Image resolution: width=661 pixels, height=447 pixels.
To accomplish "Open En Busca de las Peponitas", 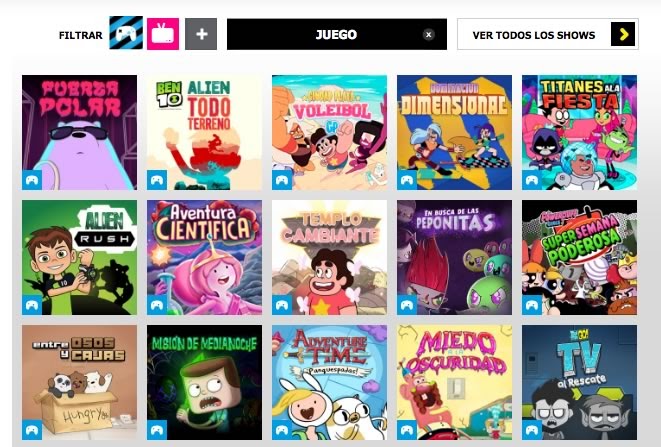I will (x=454, y=257).
